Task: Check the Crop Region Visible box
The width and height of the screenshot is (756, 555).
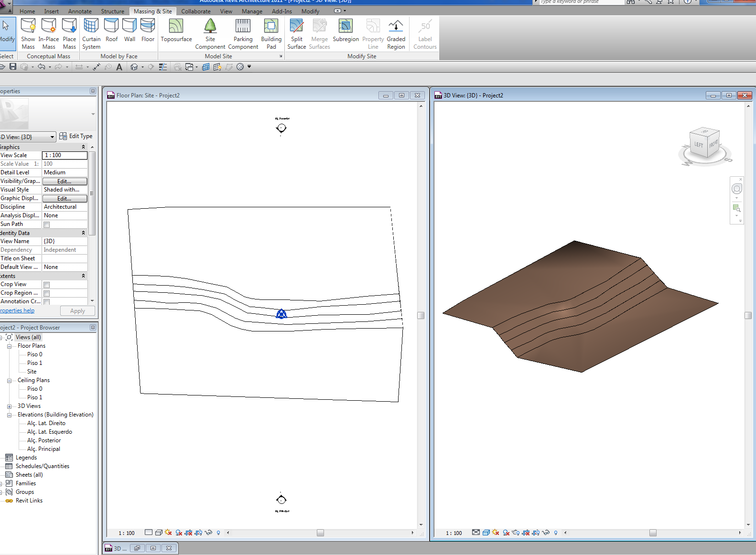Action: 47,293
